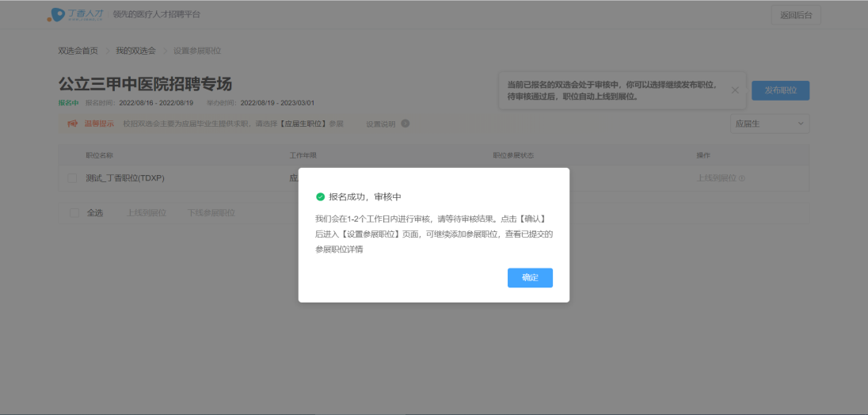Screen dimensions: 868x415
Task: Click the bulk 下线参展职位 action
Action: [211, 212]
